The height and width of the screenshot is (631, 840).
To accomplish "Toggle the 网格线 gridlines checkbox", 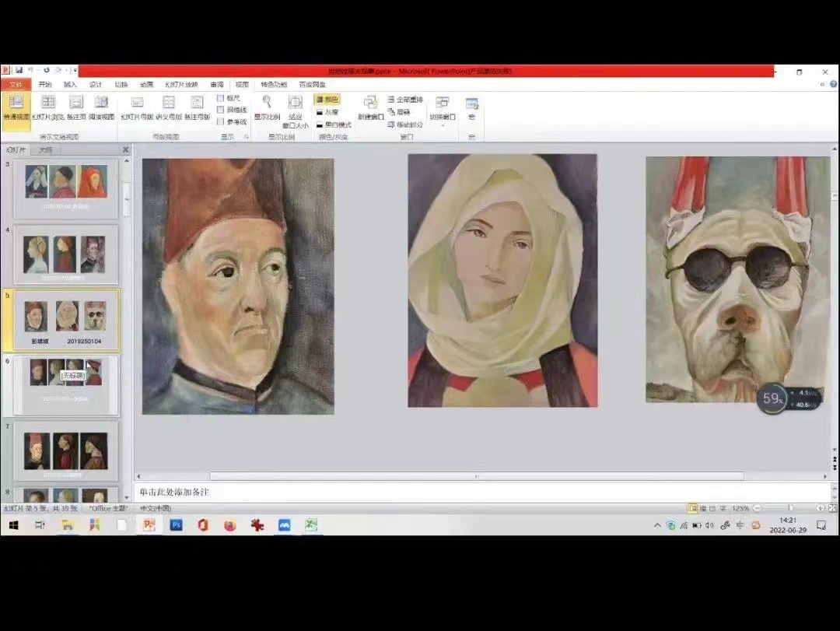I will 221,110.
